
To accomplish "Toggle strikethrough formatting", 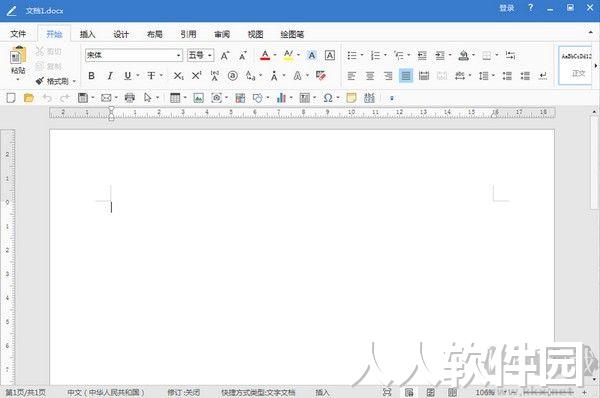I will click(152, 76).
